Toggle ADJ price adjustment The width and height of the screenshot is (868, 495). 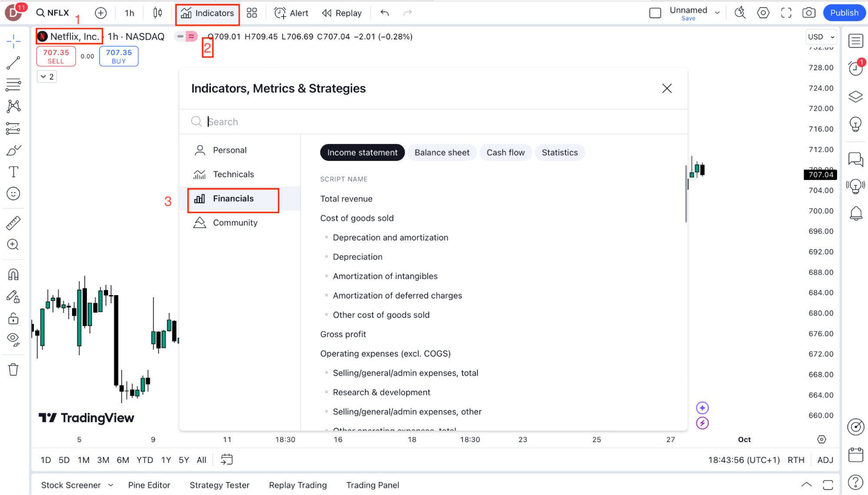coord(825,460)
